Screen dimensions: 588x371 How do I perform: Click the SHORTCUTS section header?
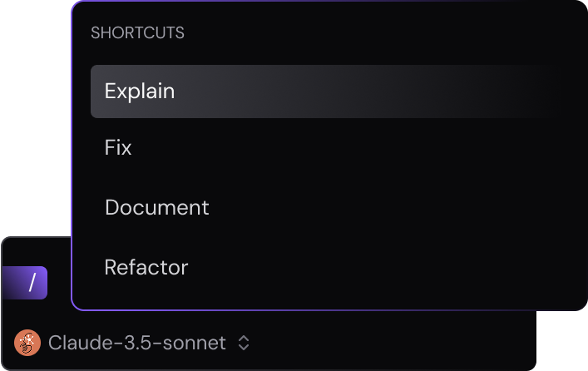click(x=137, y=33)
